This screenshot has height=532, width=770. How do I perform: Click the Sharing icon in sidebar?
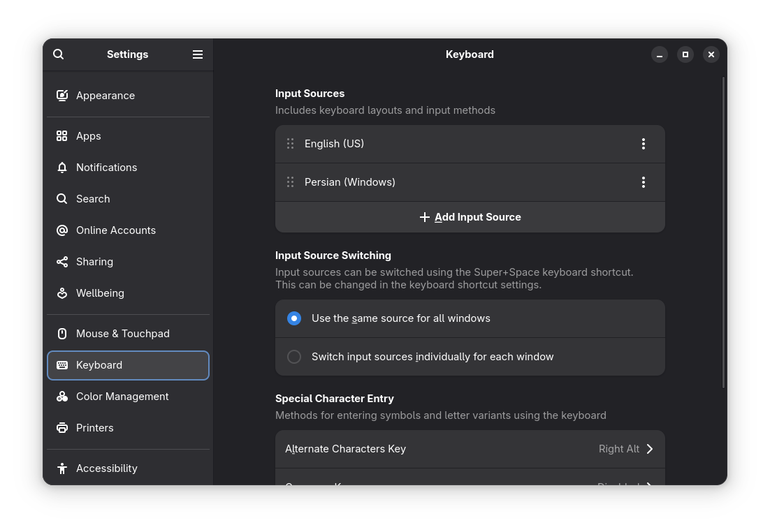tap(62, 262)
